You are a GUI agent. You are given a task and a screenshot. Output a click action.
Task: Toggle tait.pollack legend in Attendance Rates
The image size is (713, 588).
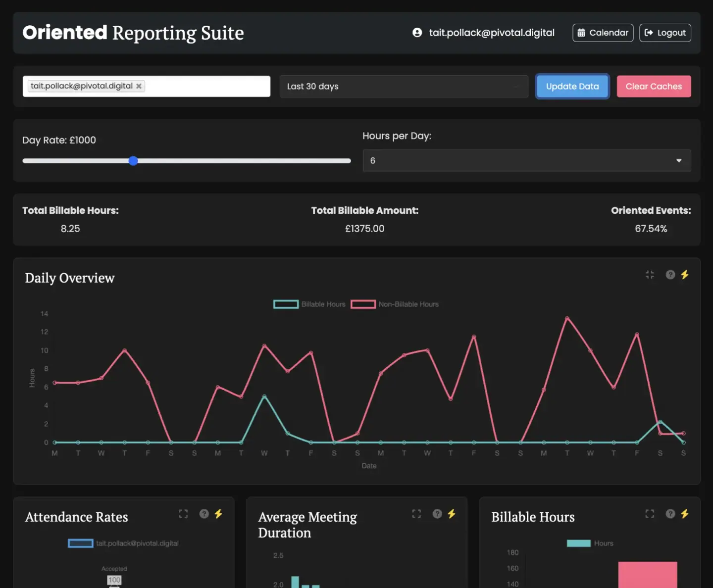coord(123,543)
